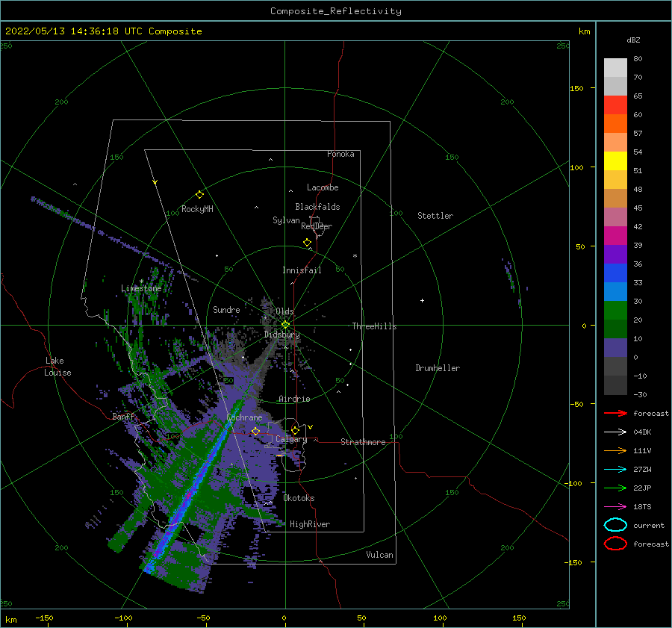
Task: Click the Ponoka city label
Action: point(340,154)
